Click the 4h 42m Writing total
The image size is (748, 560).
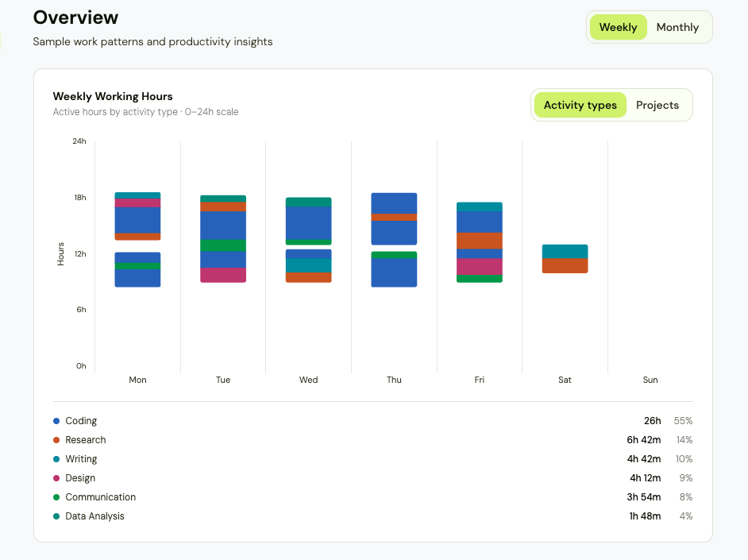[x=643, y=459]
